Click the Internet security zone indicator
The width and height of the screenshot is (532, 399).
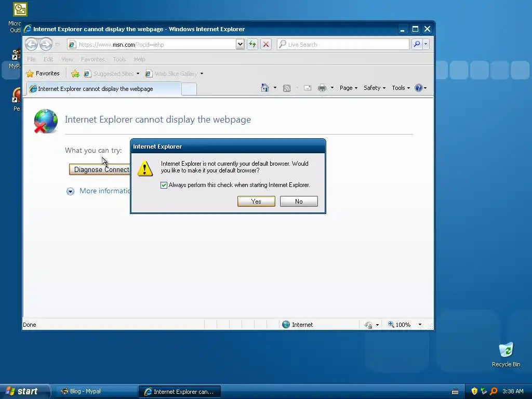click(298, 325)
